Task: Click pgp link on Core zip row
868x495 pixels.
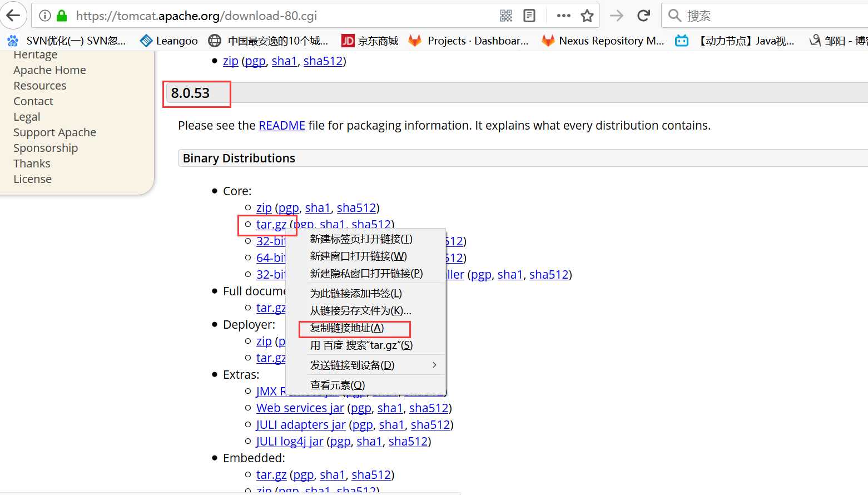Action: [x=289, y=208]
